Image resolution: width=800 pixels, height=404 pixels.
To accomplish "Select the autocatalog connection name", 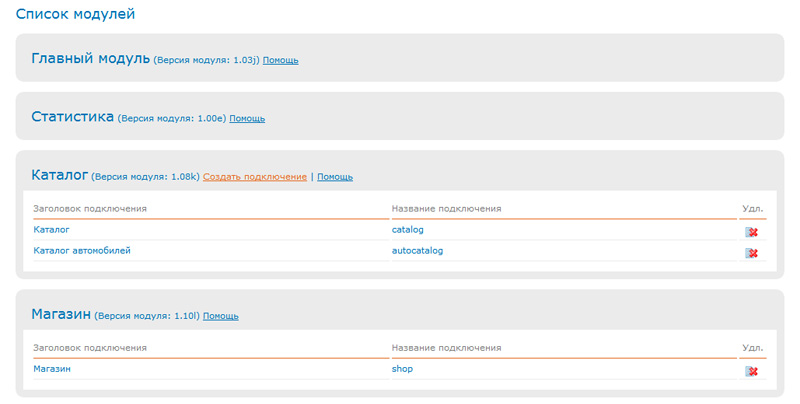I will [417, 250].
